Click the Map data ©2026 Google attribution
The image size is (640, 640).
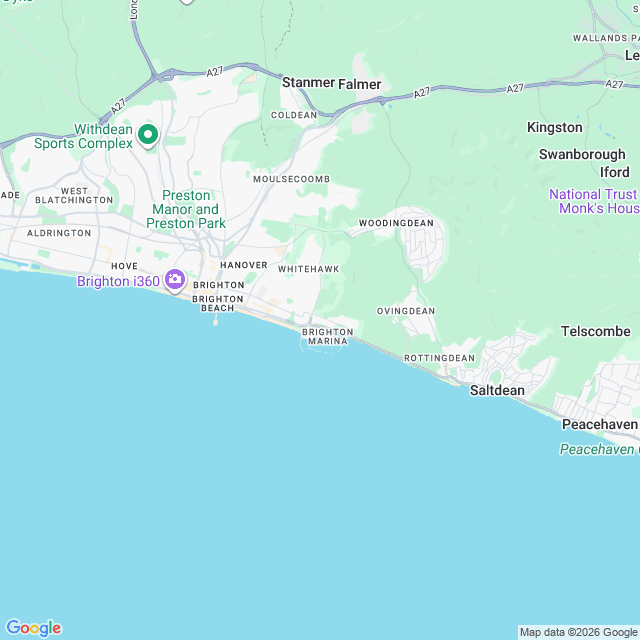pyautogui.click(x=578, y=632)
